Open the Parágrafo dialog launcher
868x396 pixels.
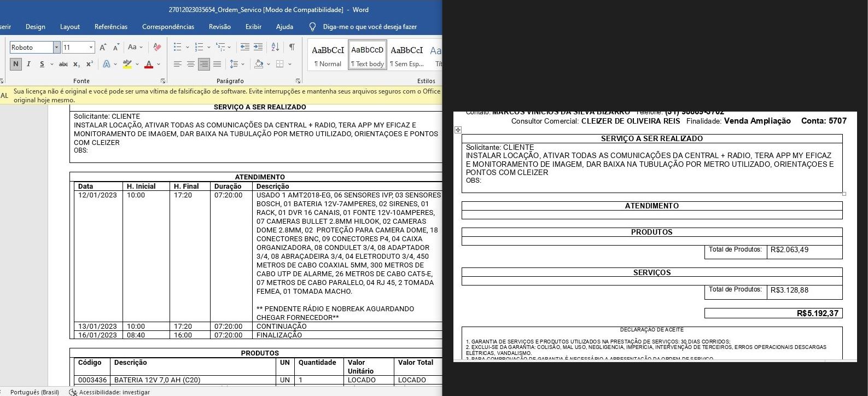(298, 81)
